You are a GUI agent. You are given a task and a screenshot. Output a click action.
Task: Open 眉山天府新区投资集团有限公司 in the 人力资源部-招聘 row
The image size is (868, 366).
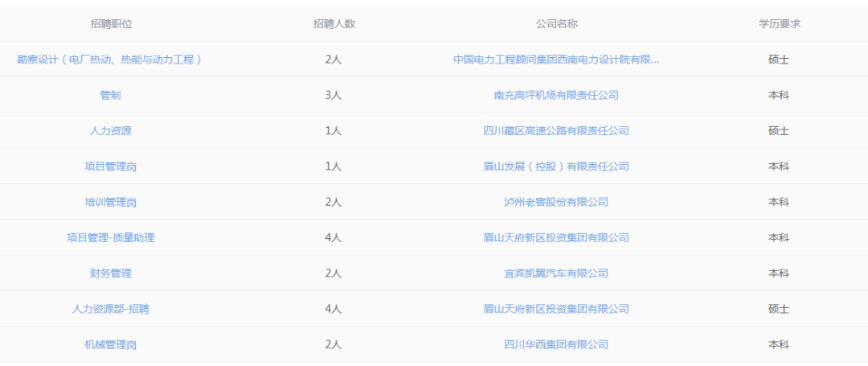click(x=556, y=308)
